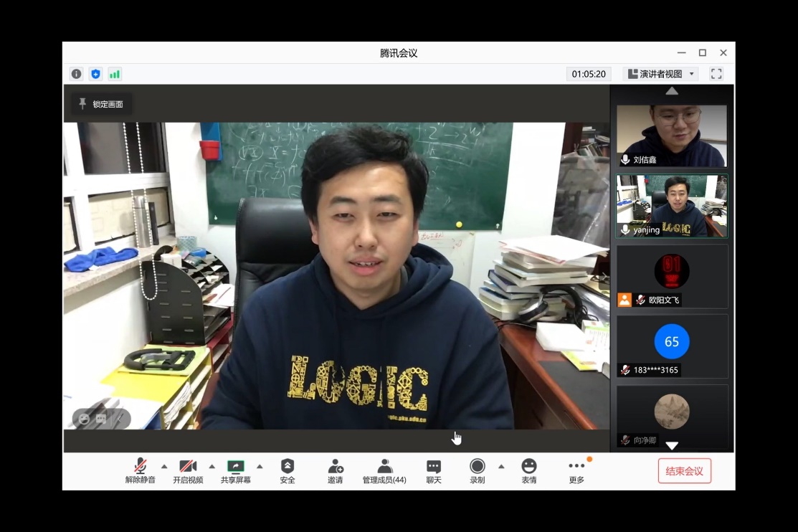Enter full screen mode
The height and width of the screenshot is (532, 798).
(716, 74)
